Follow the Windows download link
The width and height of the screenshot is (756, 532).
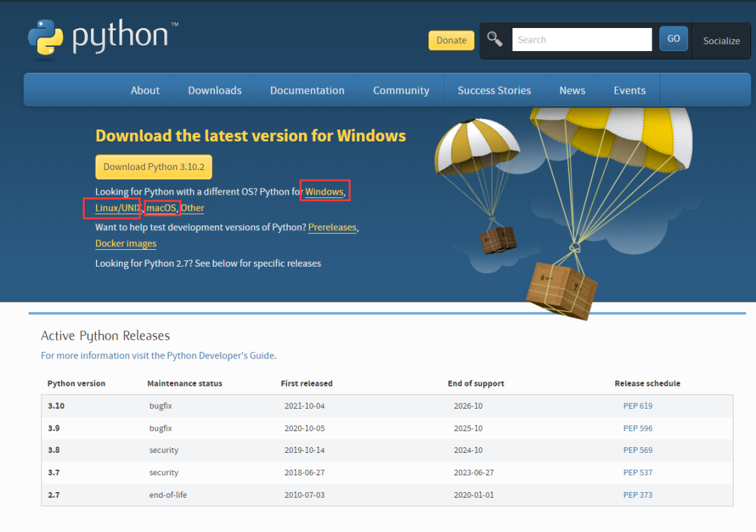324,192
